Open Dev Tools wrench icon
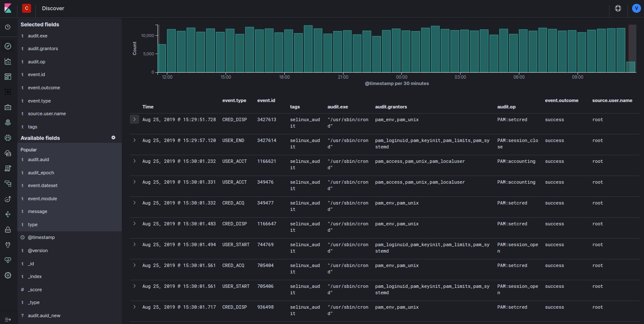644x324 pixels. pos(8,245)
